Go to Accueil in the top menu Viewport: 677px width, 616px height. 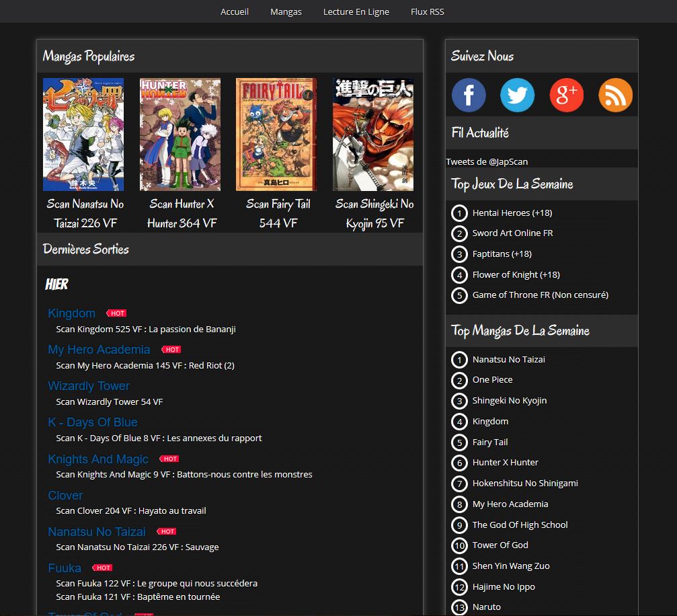tap(235, 11)
